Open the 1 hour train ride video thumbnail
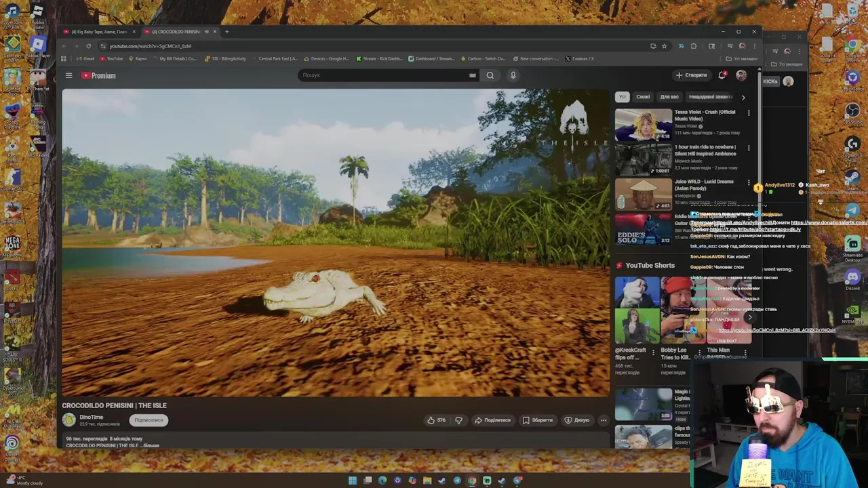 click(x=644, y=159)
